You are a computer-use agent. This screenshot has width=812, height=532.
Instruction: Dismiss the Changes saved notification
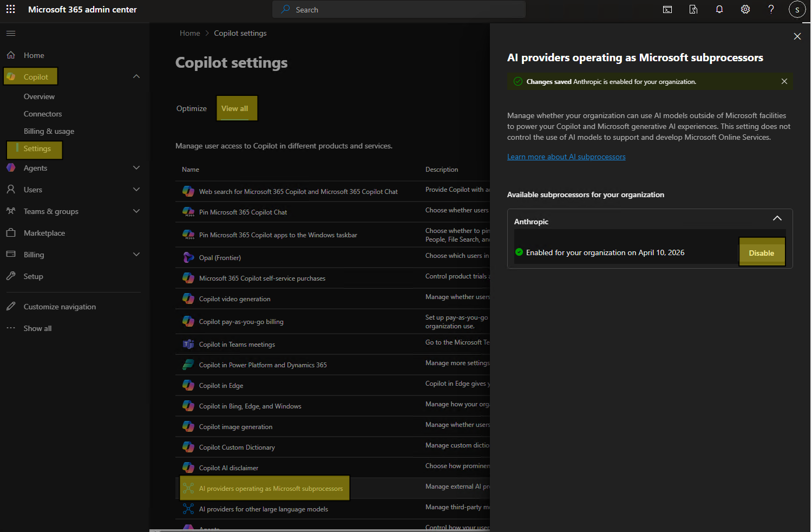784,81
